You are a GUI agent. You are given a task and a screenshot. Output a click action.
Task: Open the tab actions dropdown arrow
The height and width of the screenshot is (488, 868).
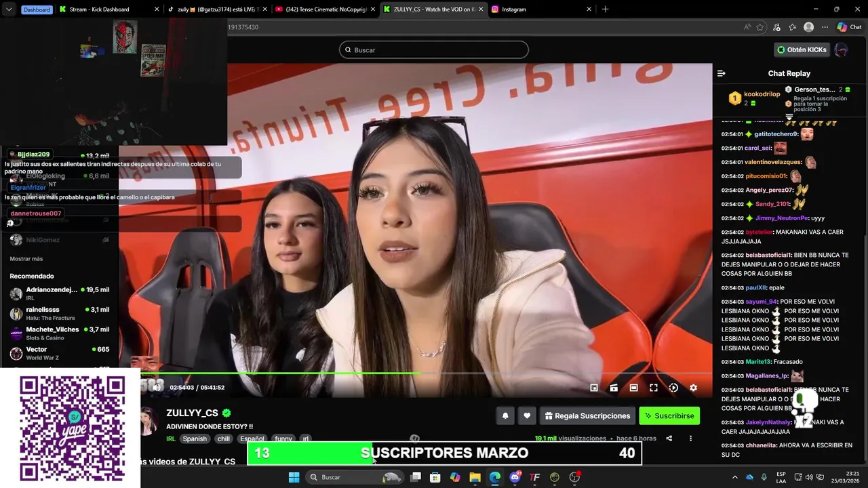[8, 9]
